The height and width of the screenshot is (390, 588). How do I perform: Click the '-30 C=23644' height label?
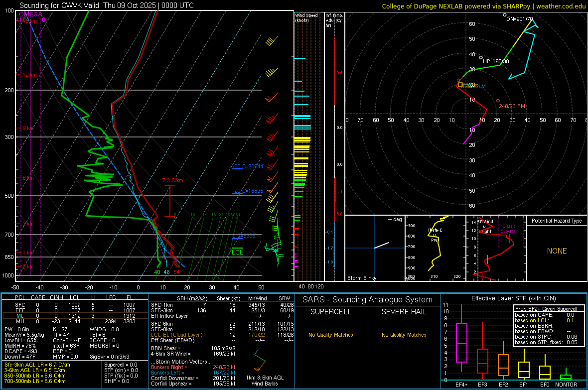pyautogui.click(x=248, y=166)
